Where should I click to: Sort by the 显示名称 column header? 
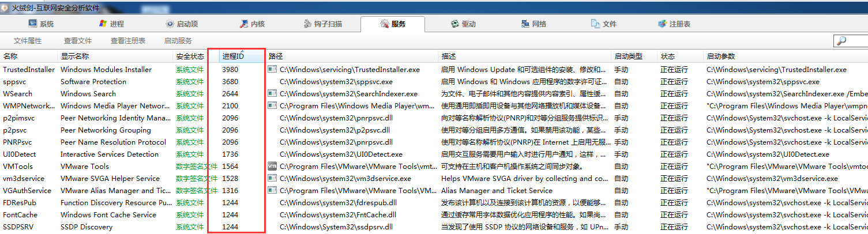[115, 56]
